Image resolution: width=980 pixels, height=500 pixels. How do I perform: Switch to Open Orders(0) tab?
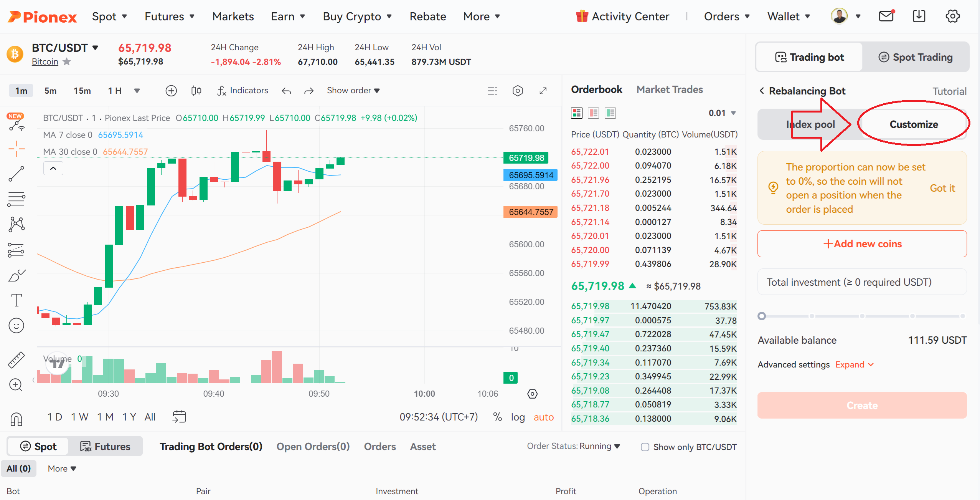point(313,446)
